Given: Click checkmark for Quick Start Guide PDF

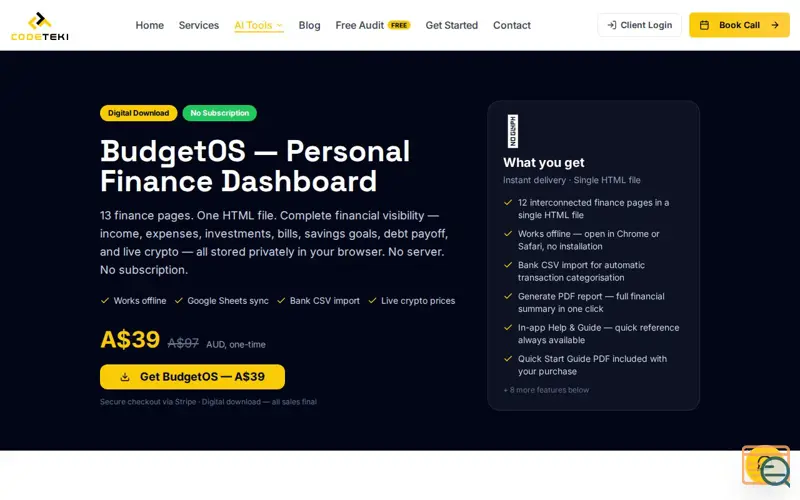Looking at the screenshot, I should (x=508, y=359).
